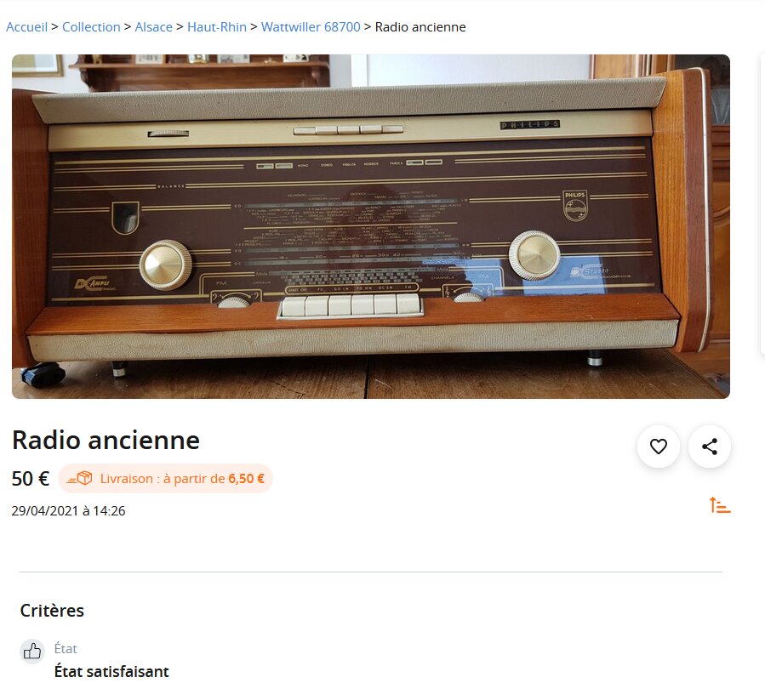
Task: Click the orange boost-to-top arrow icon
Action: 720,505
